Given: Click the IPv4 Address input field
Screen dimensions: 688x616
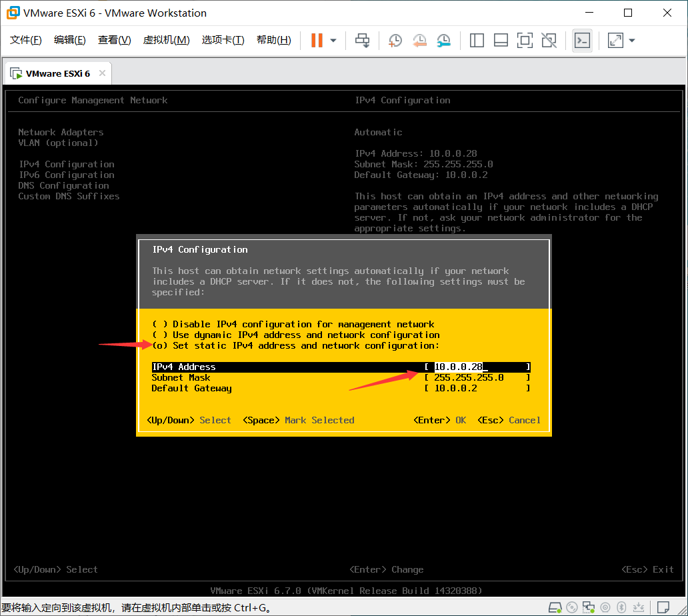Looking at the screenshot, I should pos(477,367).
